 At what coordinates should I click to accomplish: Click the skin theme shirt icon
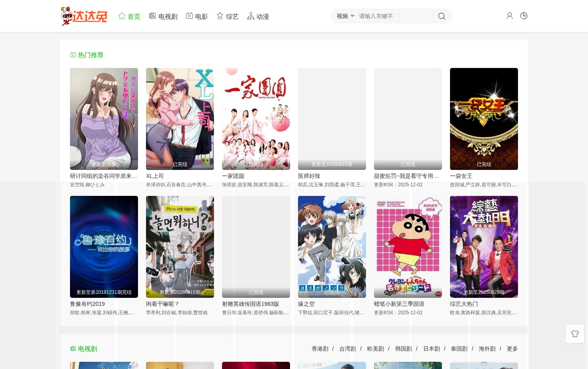point(575,333)
